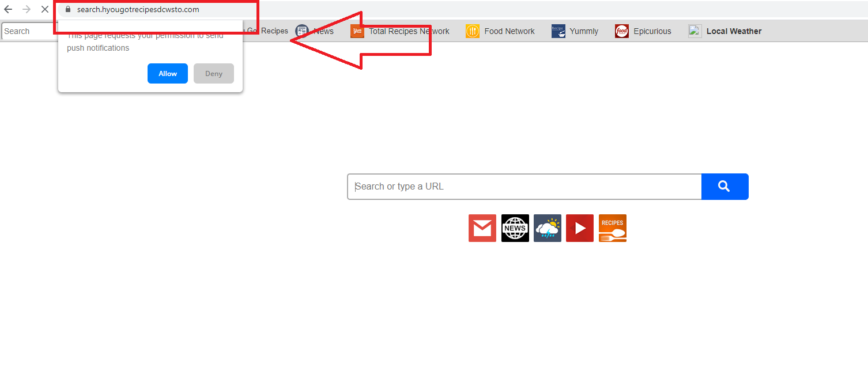The image size is (868, 386).
Task: Open the weather cloud shortcut icon
Action: (548, 228)
